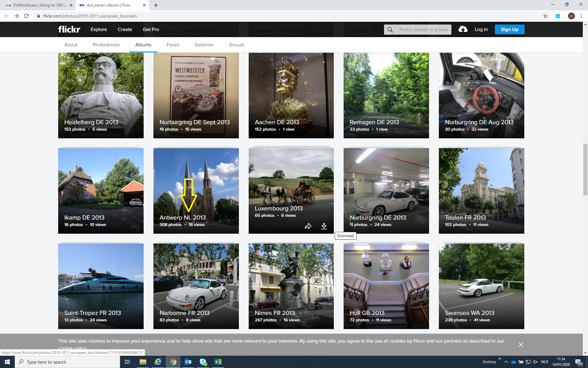This screenshot has width=588, height=368.
Task: Open the Antwerp NL 2013 album
Action: click(x=196, y=191)
